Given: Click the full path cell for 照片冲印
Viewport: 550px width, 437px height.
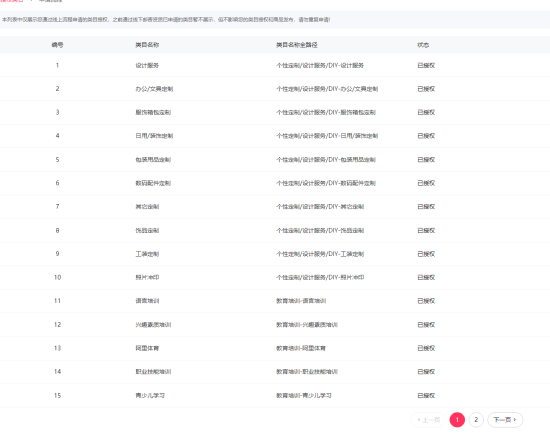Looking at the screenshot, I should click(x=320, y=277).
